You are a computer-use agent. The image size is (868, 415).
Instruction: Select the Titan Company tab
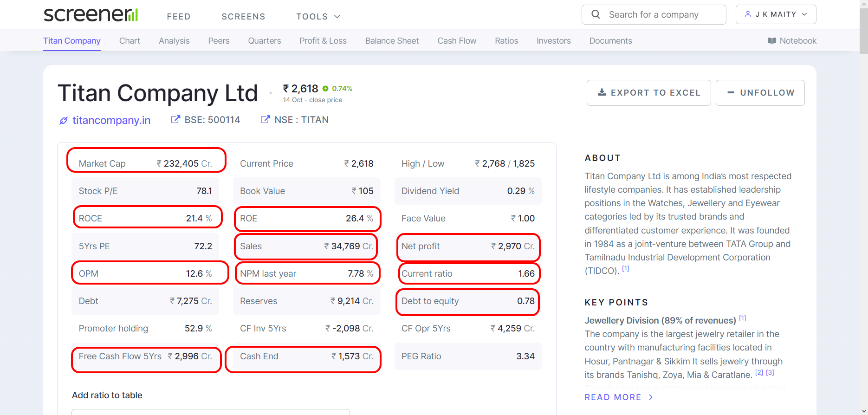click(72, 41)
